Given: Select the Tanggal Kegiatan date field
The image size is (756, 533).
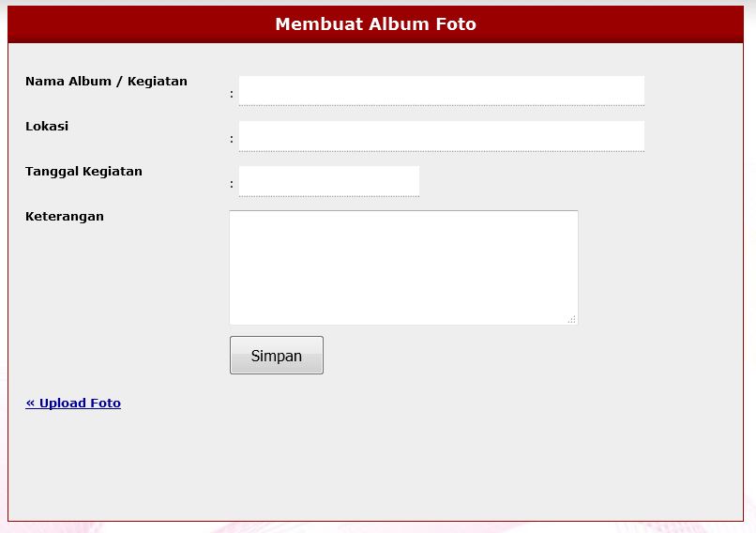Looking at the screenshot, I should pyautogui.click(x=328, y=180).
